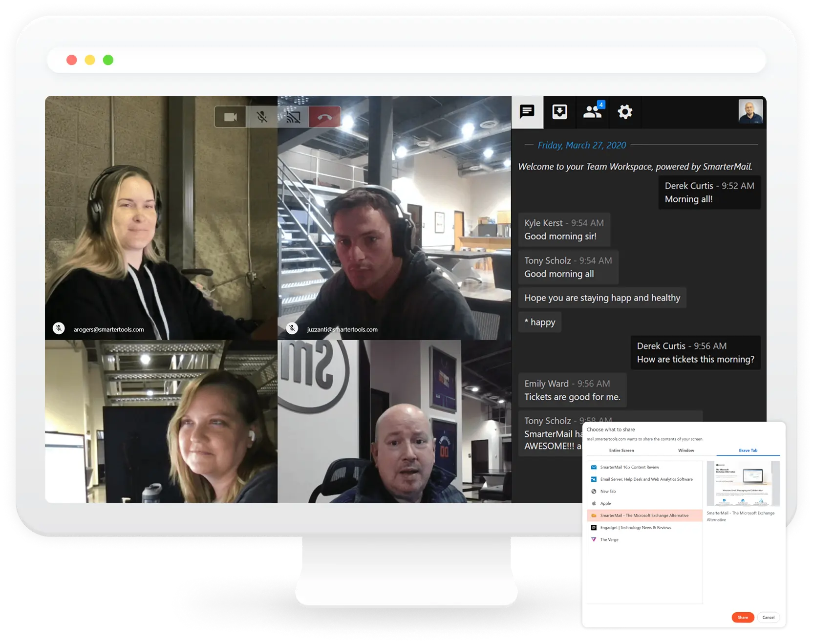
Task: Cancel the screen share dialog
Action: click(768, 618)
